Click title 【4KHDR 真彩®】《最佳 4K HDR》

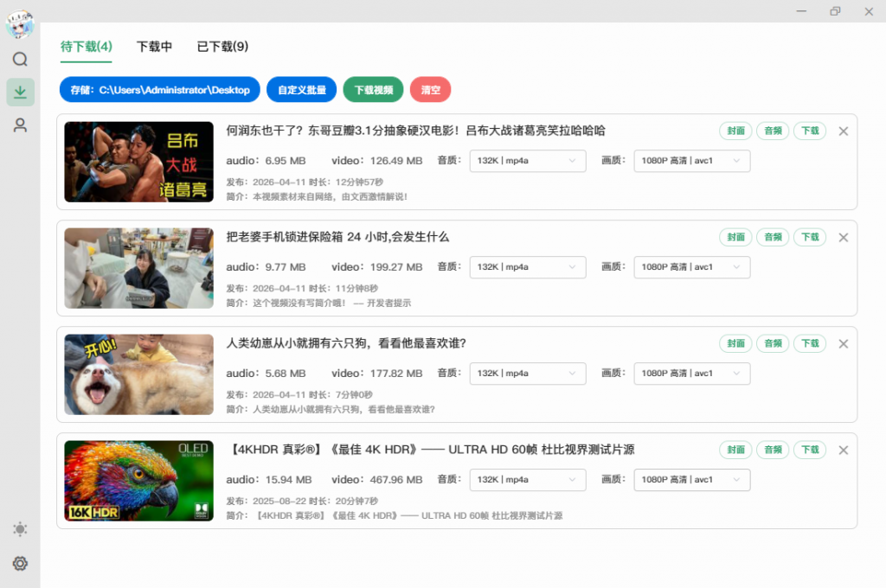[430, 450]
